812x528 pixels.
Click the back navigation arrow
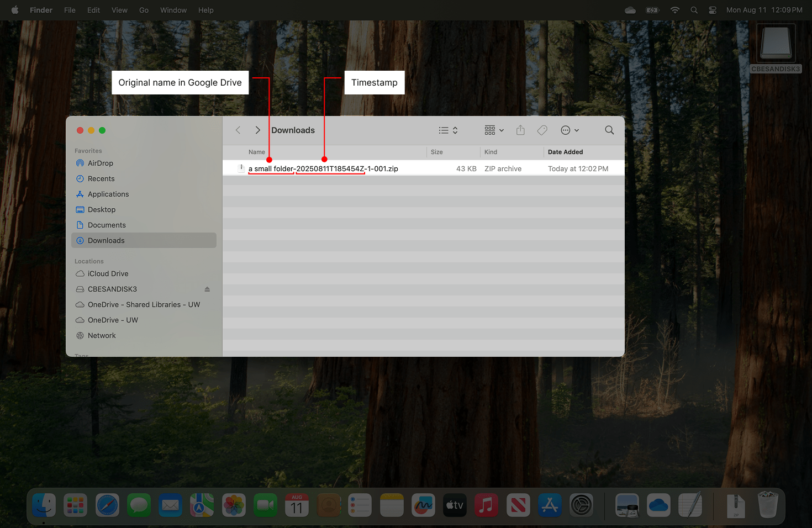(x=238, y=130)
